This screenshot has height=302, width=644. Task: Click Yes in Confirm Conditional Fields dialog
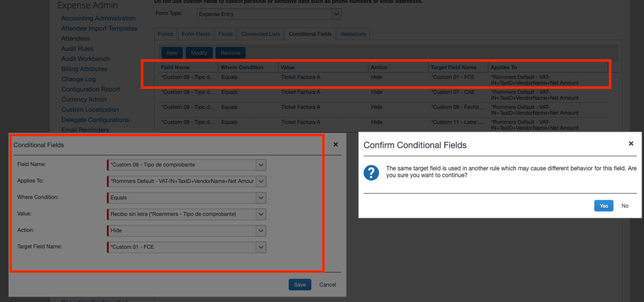pos(603,206)
